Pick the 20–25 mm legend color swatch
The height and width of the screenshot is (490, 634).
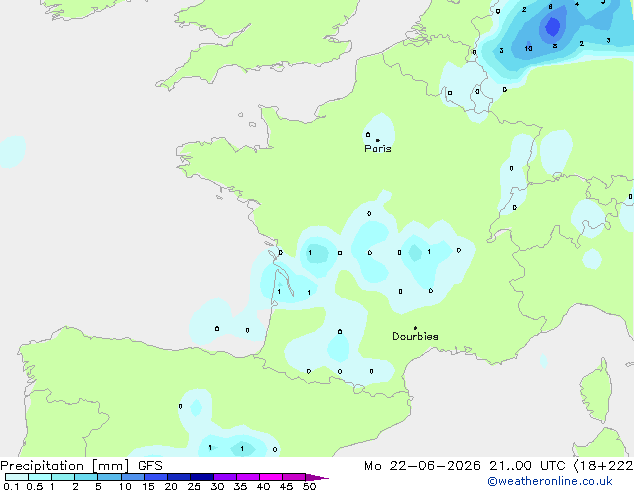point(178,477)
